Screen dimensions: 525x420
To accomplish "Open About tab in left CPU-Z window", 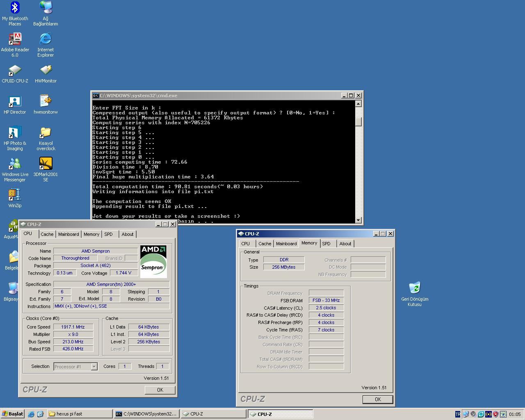I will [x=128, y=234].
